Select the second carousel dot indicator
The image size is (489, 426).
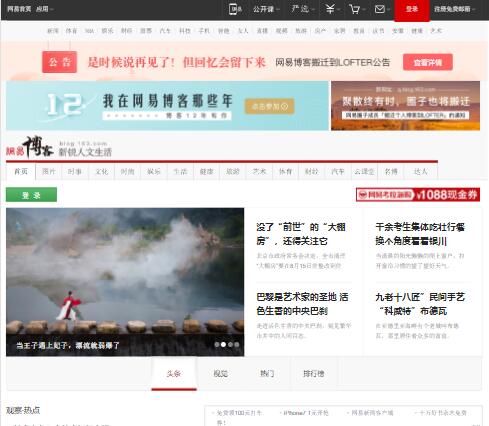[224, 344]
